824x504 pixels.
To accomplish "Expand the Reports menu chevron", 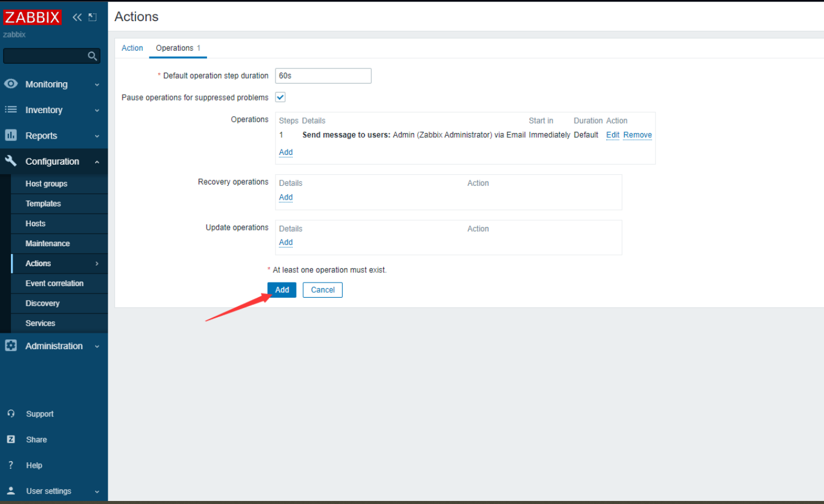I will [x=97, y=136].
